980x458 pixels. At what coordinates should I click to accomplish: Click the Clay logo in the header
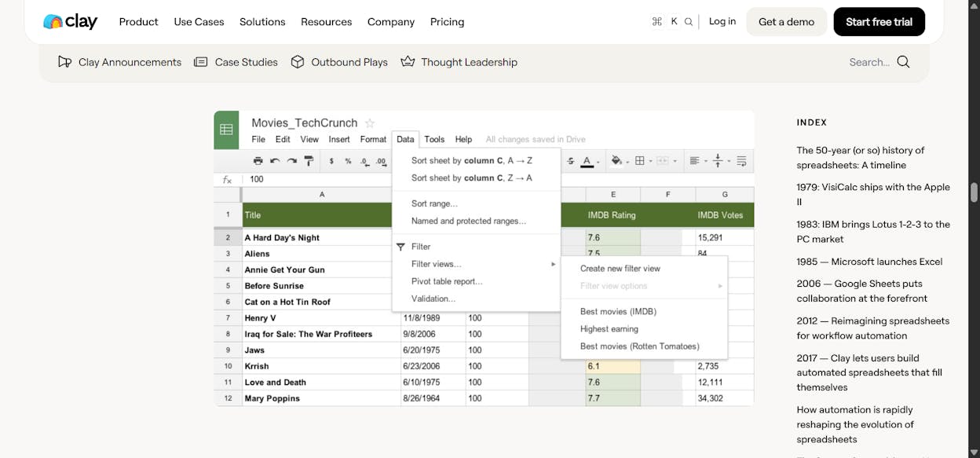tap(70, 21)
